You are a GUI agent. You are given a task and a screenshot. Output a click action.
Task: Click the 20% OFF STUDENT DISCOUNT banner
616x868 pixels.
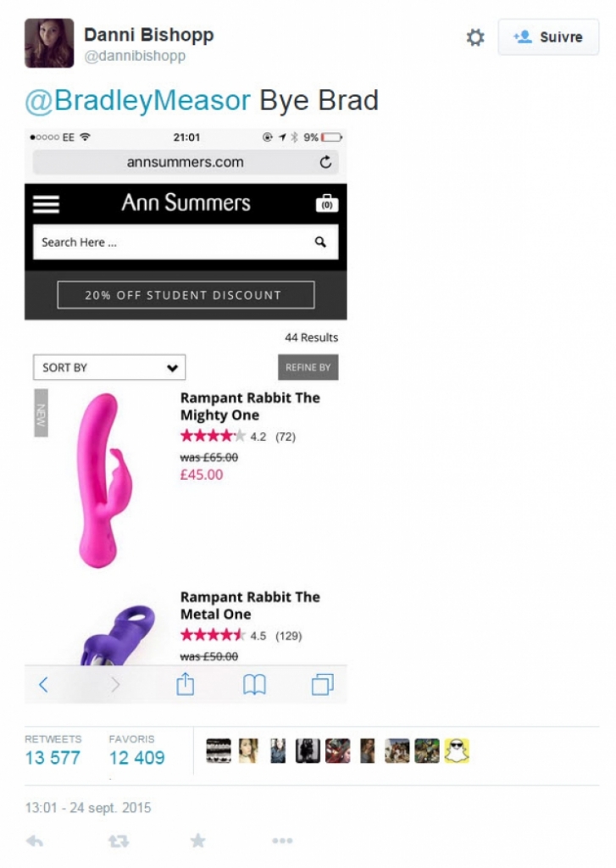point(186,295)
